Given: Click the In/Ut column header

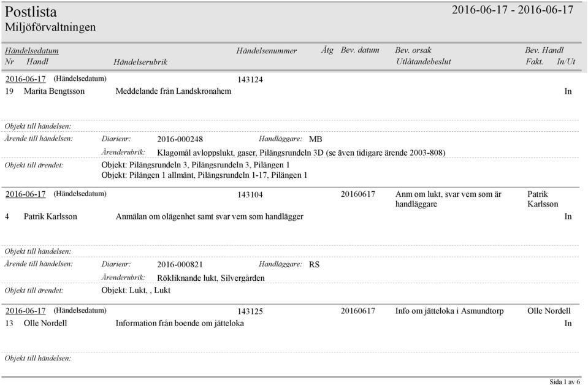Looking at the screenshot, I should click(566, 61).
